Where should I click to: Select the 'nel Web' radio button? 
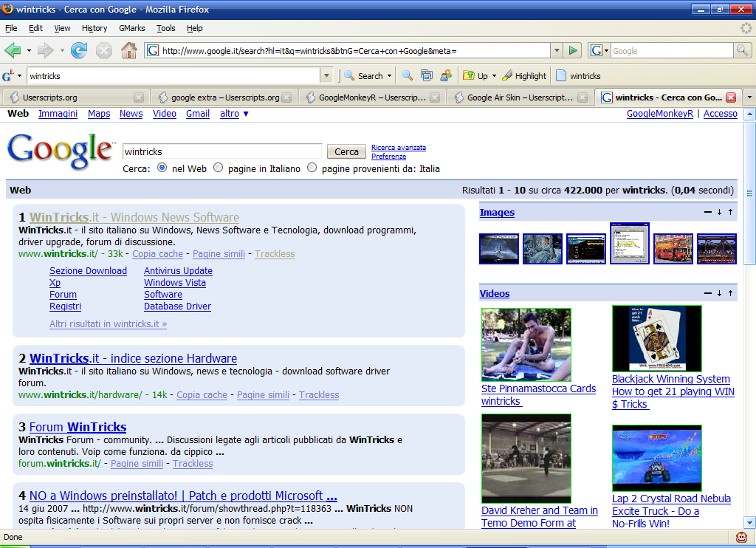tap(162, 168)
